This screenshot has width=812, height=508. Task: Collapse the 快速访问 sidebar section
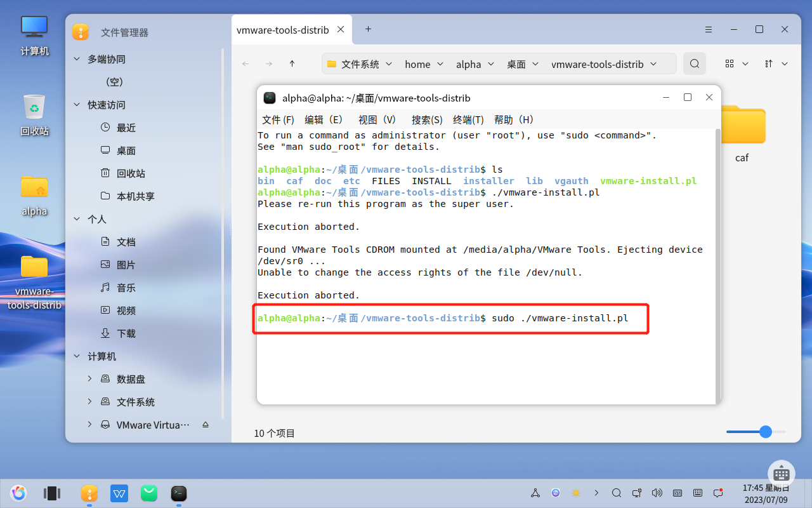pos(77,105)
